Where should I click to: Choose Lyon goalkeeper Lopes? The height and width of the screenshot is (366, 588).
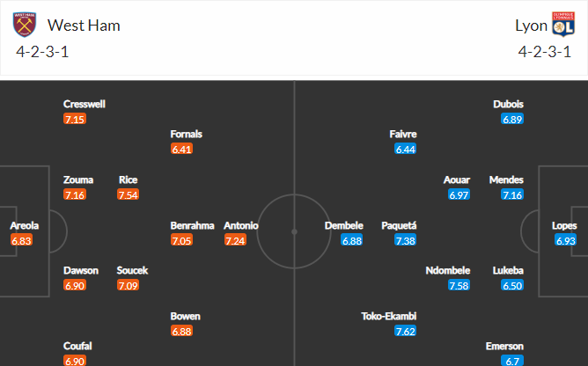point(564,225)
